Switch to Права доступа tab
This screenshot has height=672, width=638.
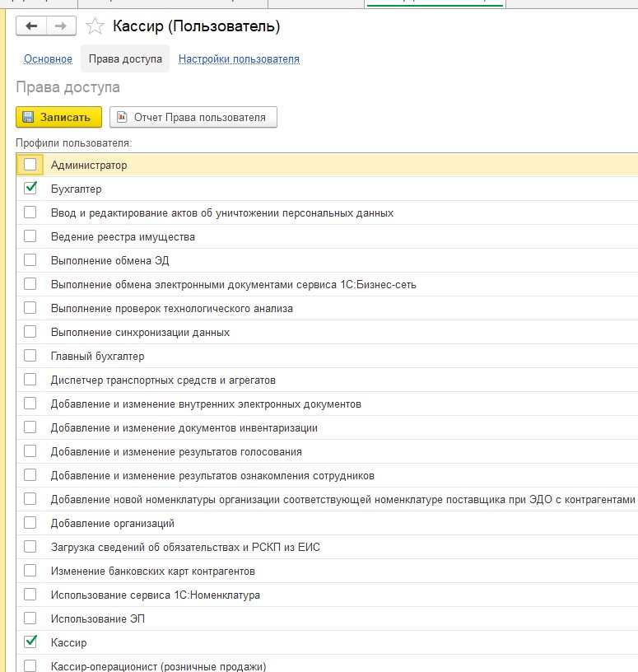pos(125,58)
